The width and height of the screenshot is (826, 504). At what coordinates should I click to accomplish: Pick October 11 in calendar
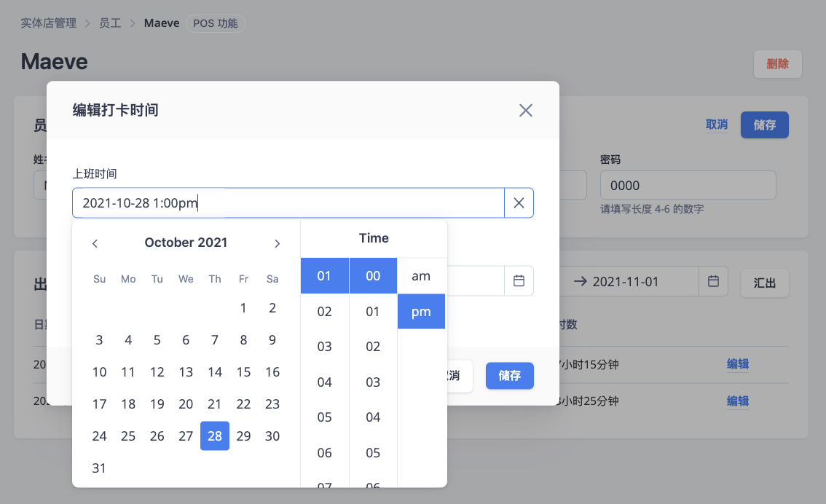(x=128, y=372)
